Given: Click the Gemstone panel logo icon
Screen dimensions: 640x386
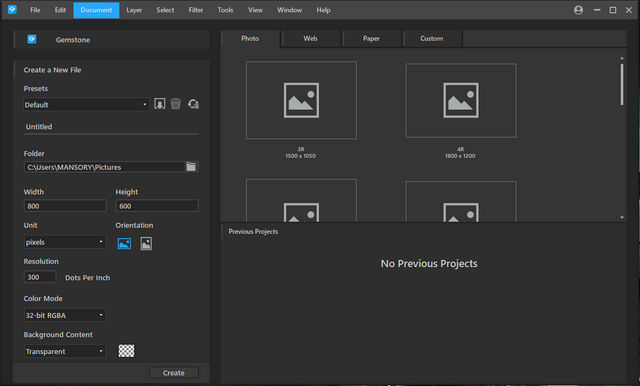Looking at the screenshot, I should pyautogui.click(x=32, y=39).
